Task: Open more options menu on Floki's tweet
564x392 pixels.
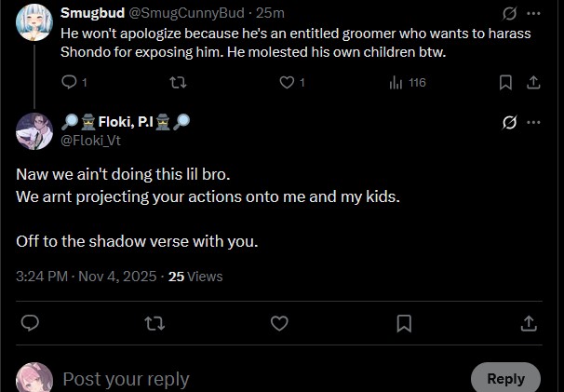Action: click(x=533, y=122)
